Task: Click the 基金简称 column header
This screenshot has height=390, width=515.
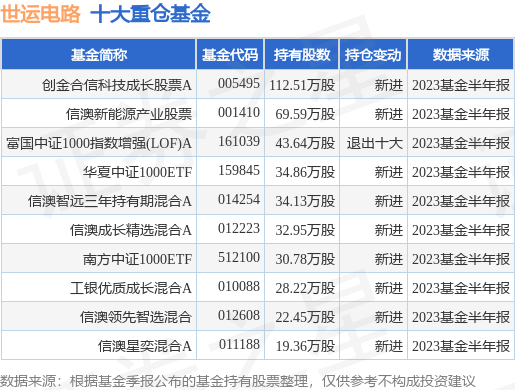Action: (99, 54)
